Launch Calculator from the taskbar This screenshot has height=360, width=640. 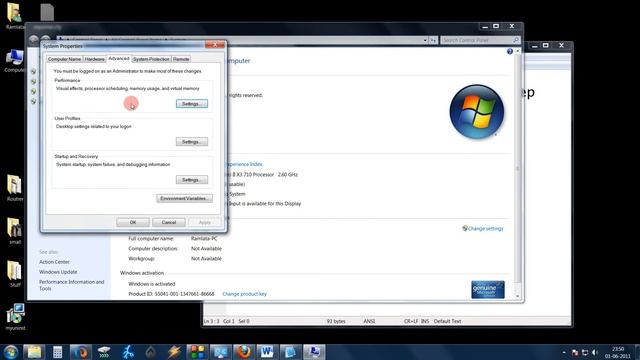[x=57, y=352]
